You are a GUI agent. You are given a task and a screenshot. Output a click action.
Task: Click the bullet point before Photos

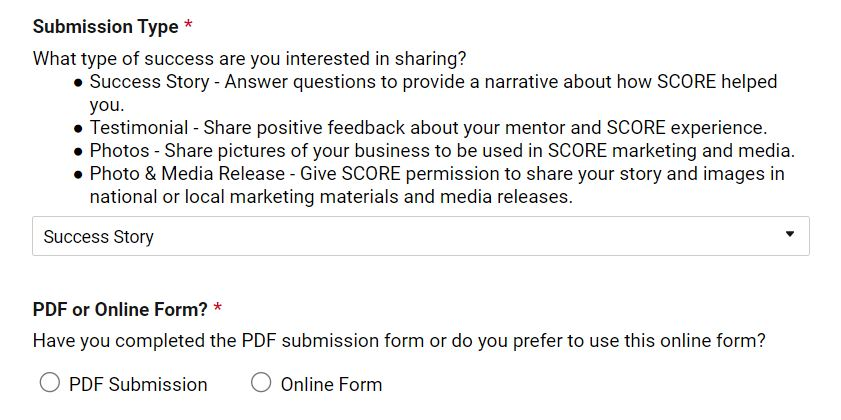(x=78, y=152)
